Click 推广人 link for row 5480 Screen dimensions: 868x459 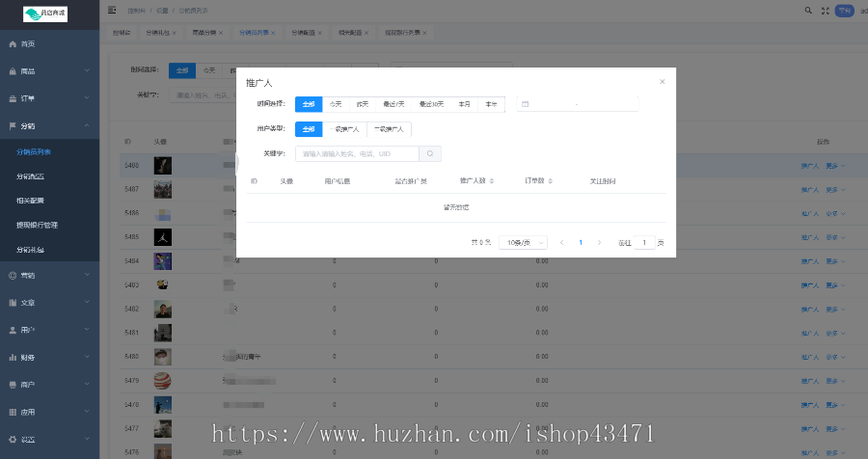(810, 357)
